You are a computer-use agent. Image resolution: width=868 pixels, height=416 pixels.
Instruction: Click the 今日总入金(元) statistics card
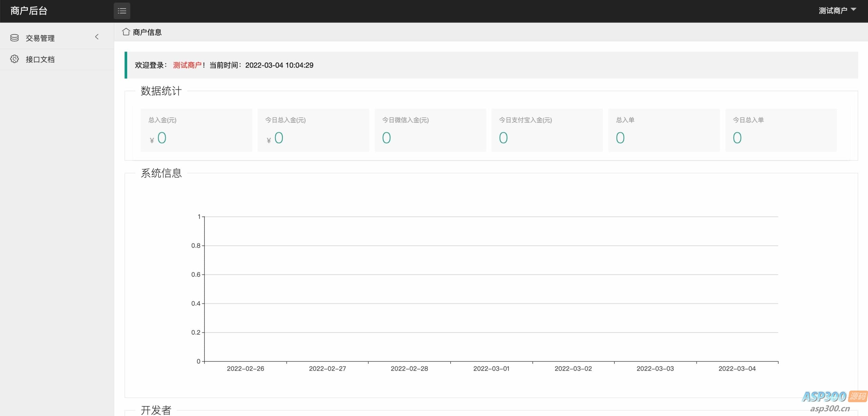pos(313,130)
